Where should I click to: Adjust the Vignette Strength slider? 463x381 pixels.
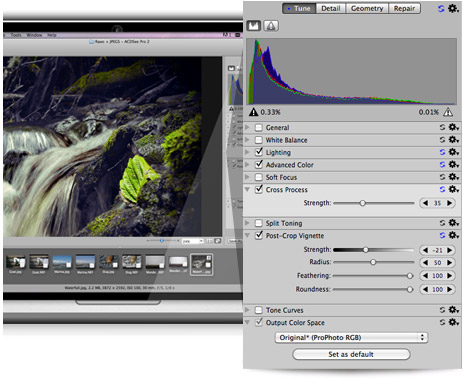[x=366, y=250]
